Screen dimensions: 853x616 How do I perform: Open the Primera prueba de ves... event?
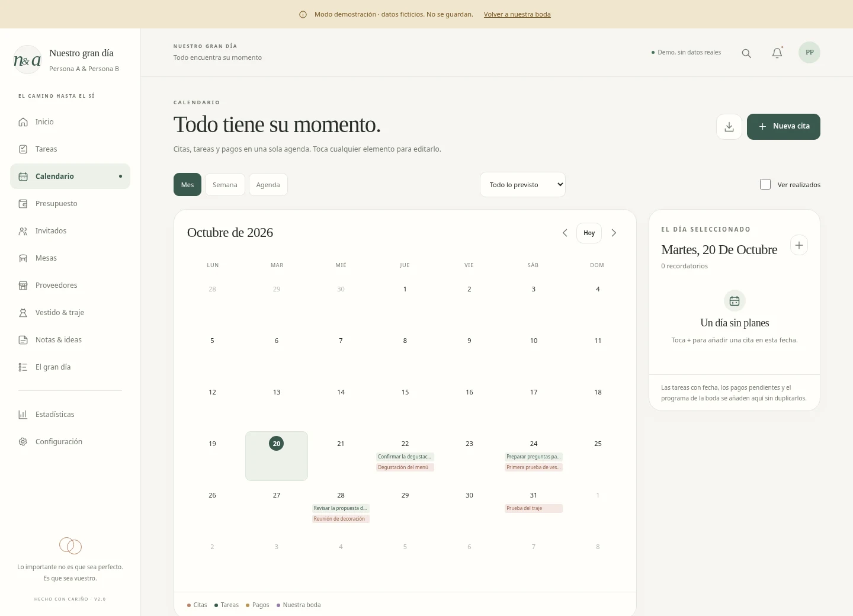pos(534,467)
